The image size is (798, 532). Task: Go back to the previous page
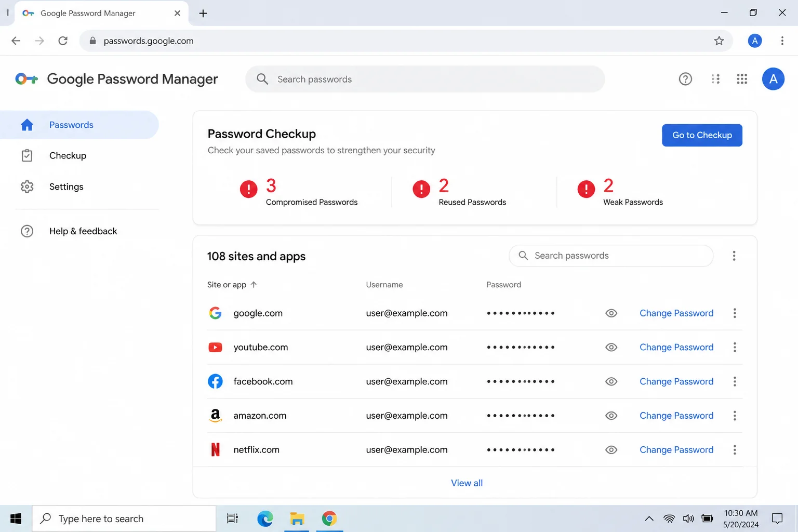16,41
